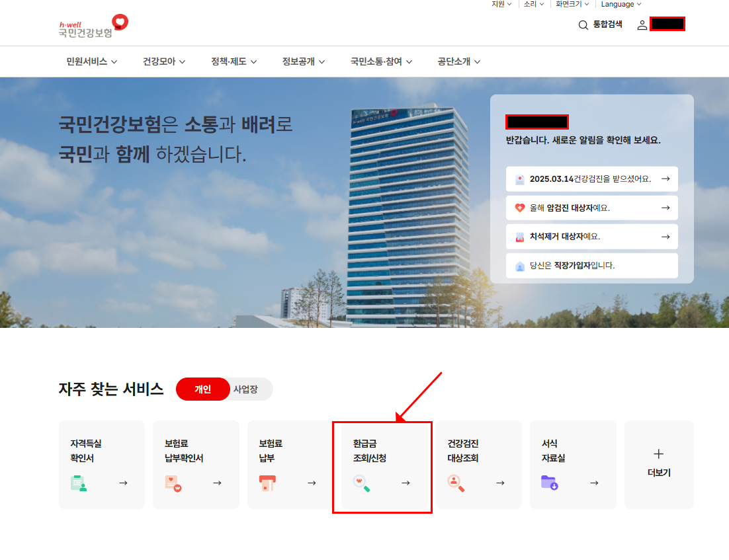The image size is (729, 560).
Task: Select the h-well 국민건강보험 logo
Action: (89, 28)
